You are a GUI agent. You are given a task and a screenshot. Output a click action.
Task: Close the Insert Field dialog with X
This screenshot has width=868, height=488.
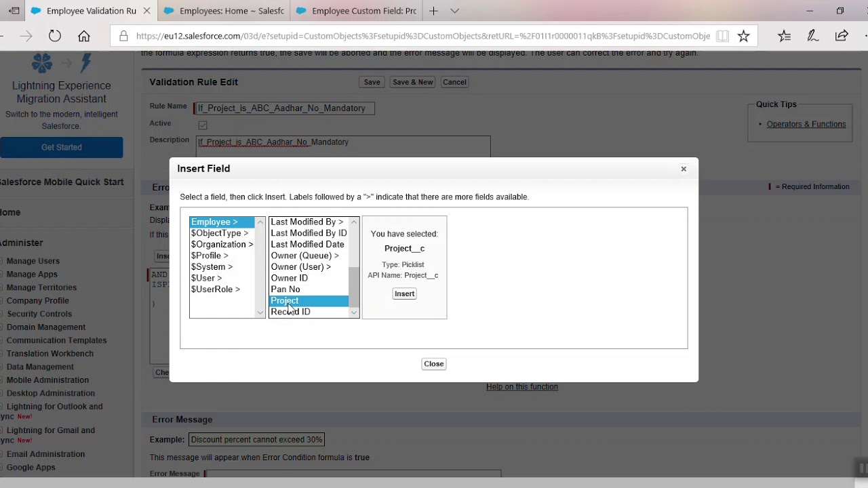coord(684,169)
